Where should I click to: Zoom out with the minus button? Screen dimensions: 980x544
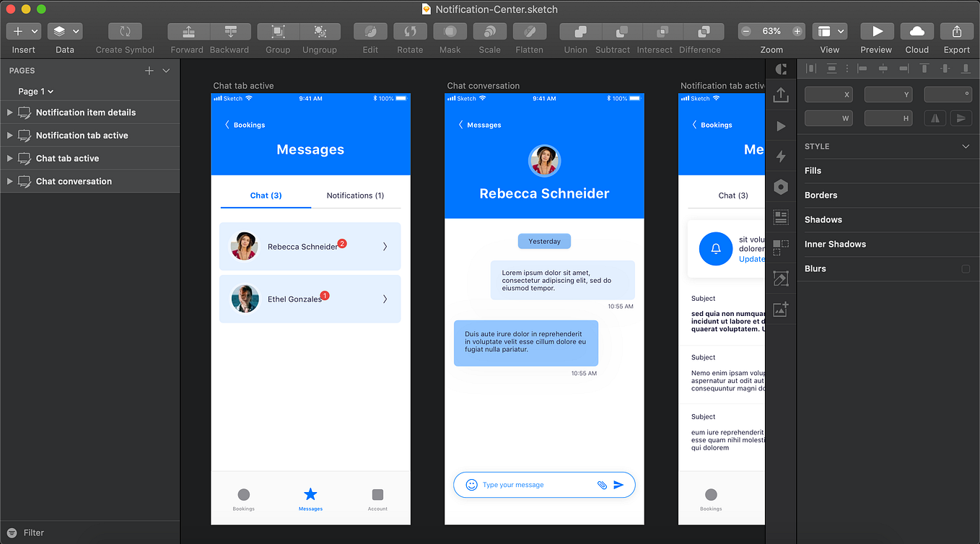coord(747,31)
